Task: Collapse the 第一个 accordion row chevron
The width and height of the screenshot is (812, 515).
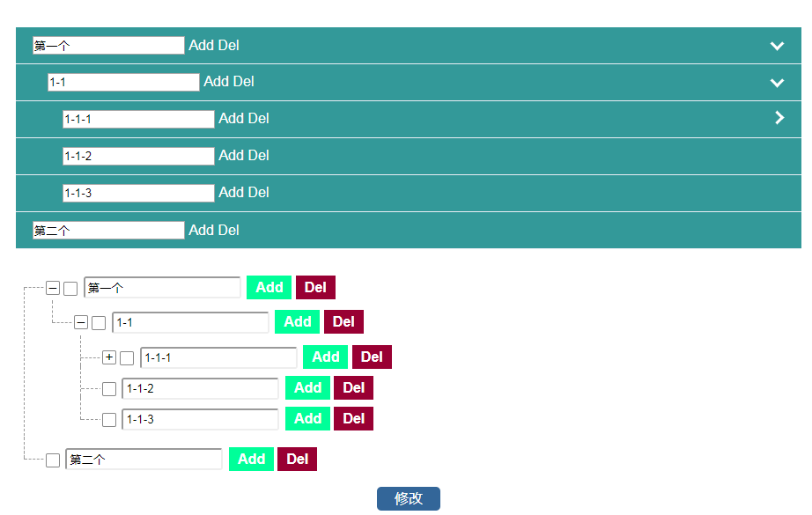Action: pos(777,46)
